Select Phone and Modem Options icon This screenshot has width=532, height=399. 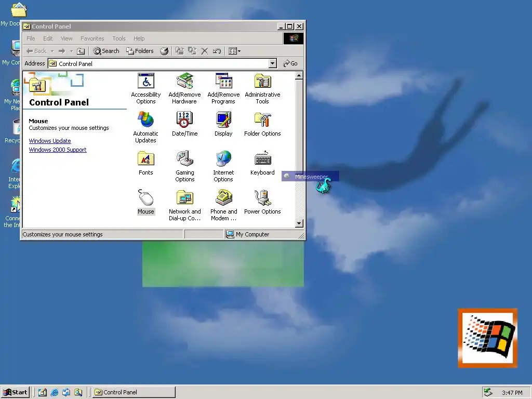(223, 205)
